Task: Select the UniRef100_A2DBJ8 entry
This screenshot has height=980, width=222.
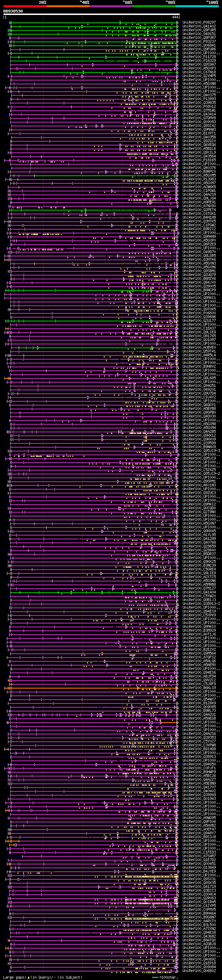Action: coord(199,944)
